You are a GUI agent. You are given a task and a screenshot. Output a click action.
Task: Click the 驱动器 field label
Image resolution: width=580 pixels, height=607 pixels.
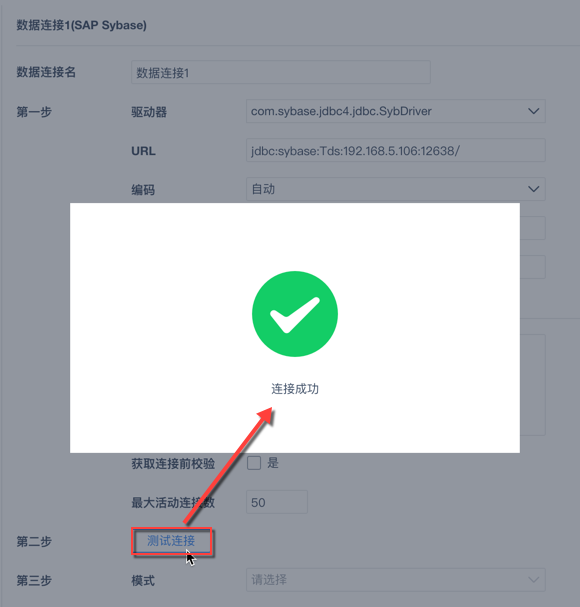coord(149,112)
